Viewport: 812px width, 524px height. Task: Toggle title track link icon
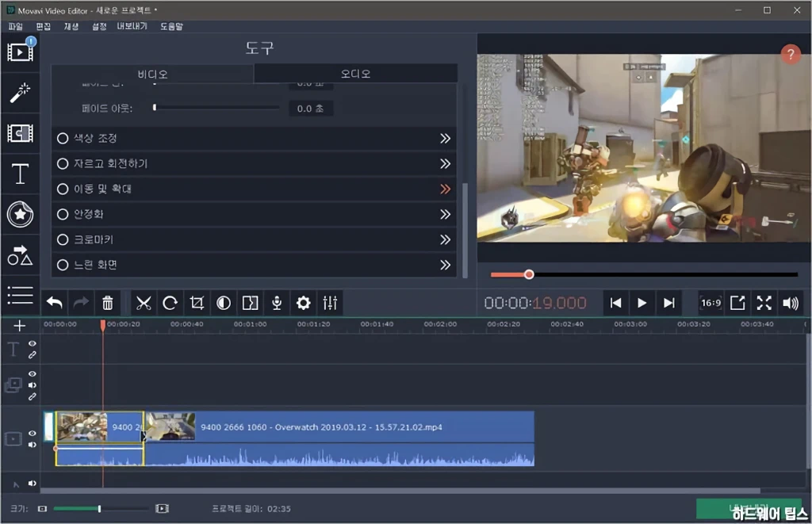pos(32,355)
